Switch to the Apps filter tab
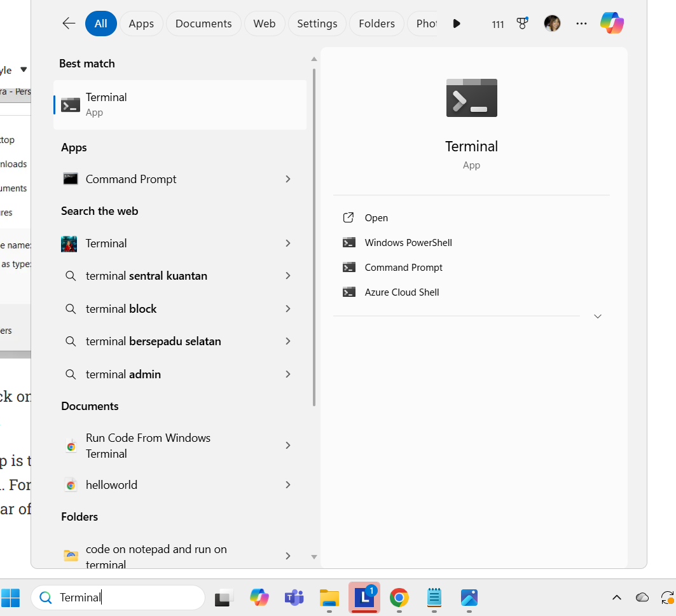The width and height of the screenshot is (676, 616). point(141,24)
